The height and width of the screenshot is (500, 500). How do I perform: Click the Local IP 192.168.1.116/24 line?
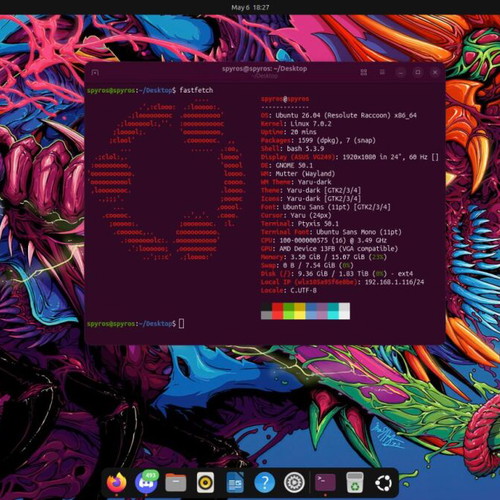coord(342,282)
